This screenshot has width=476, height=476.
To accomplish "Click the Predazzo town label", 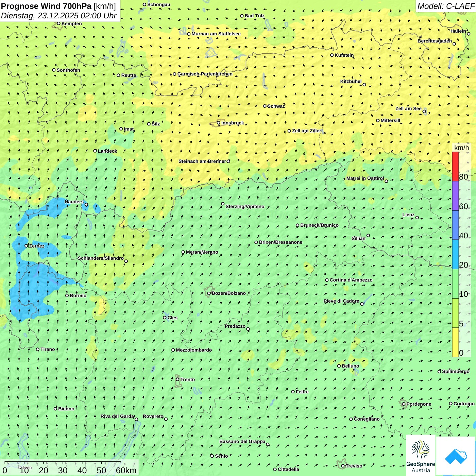I will tap(235, 326).
